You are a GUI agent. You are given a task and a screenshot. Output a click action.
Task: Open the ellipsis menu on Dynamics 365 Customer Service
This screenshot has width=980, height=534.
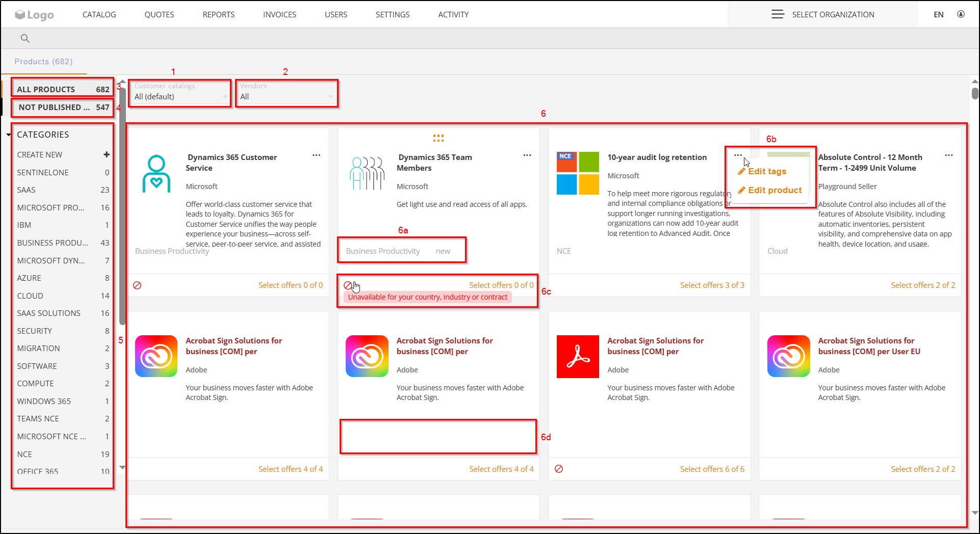(x=317, y=155)
